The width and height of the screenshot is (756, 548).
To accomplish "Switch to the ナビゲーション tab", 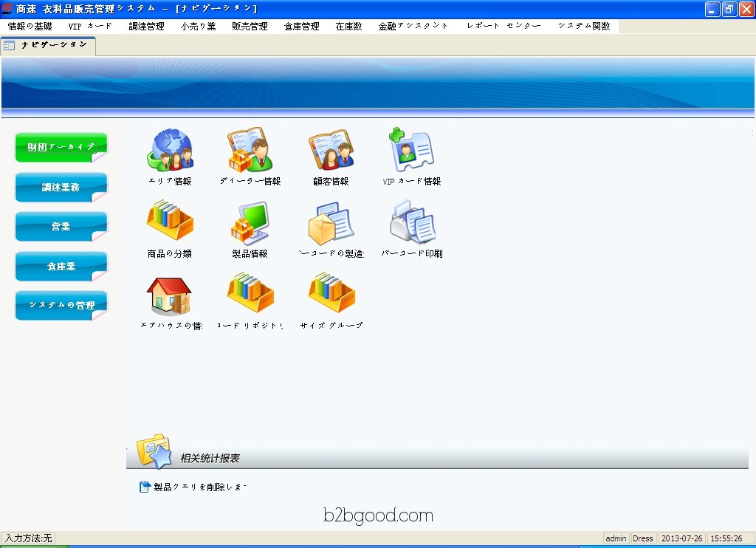I will [49, 45].
